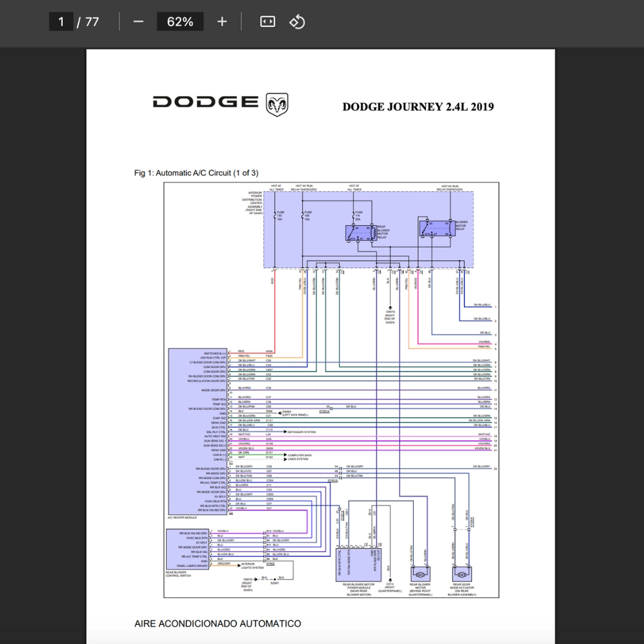Viewport: 644px width, 644px height.
Task: Click the fit to page icon
Action: pos(268,22)
